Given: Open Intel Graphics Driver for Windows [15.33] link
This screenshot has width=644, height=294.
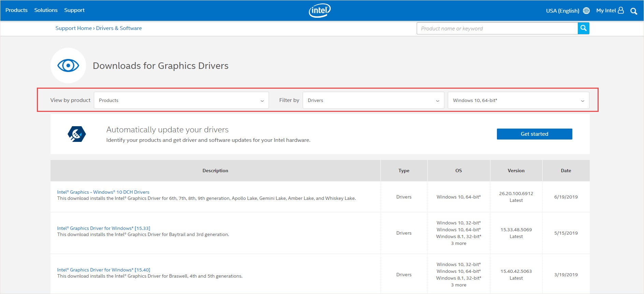Looking at the screenshot, I should [103, 228].
